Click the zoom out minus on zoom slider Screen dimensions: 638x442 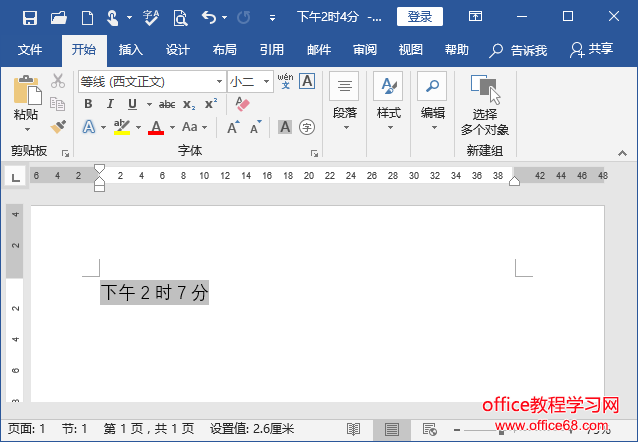point(457,429)
